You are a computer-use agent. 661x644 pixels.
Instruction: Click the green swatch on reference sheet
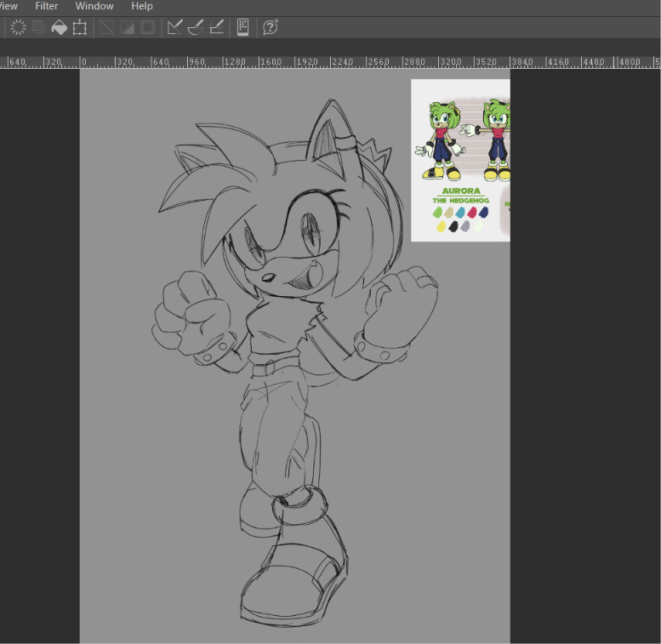pyautogui.click(x=437, y=212)
